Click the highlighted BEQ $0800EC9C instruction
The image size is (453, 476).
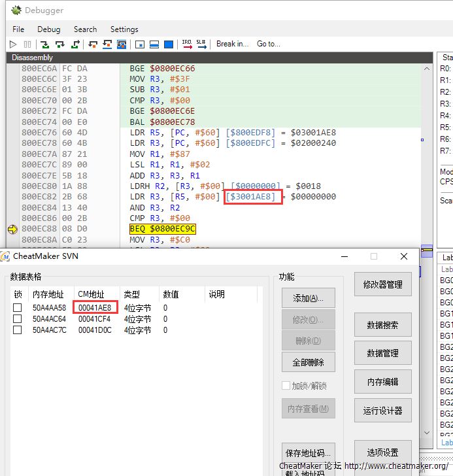(163, 229)
